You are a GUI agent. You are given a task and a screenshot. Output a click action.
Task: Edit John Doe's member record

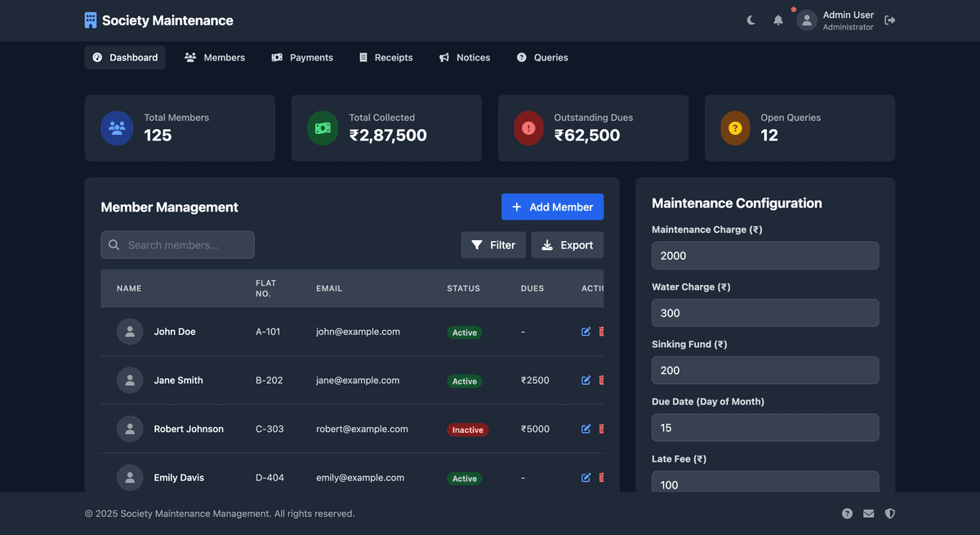(x=586, y=332)
